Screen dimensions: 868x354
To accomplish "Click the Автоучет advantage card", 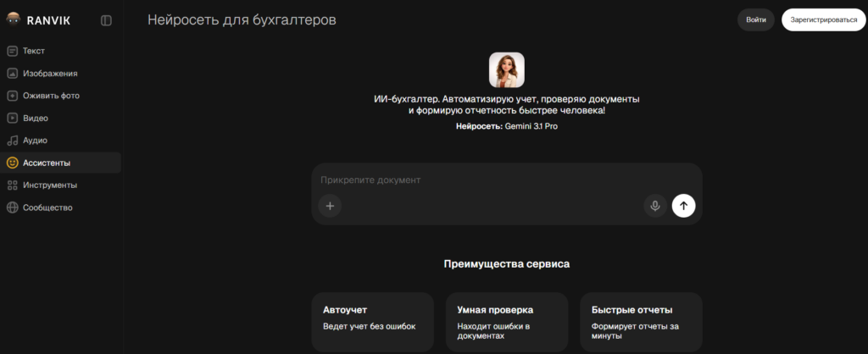I will click(x=373, y=323).
